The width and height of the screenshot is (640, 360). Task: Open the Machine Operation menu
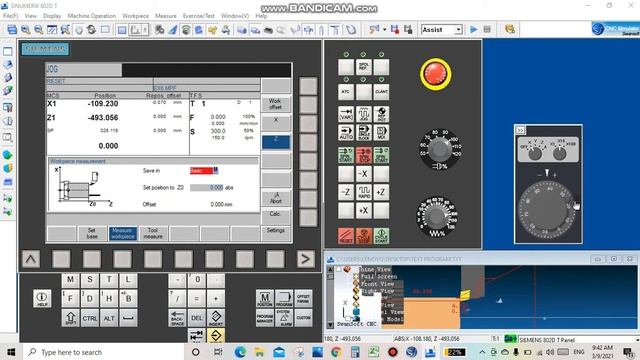[91, 16]
